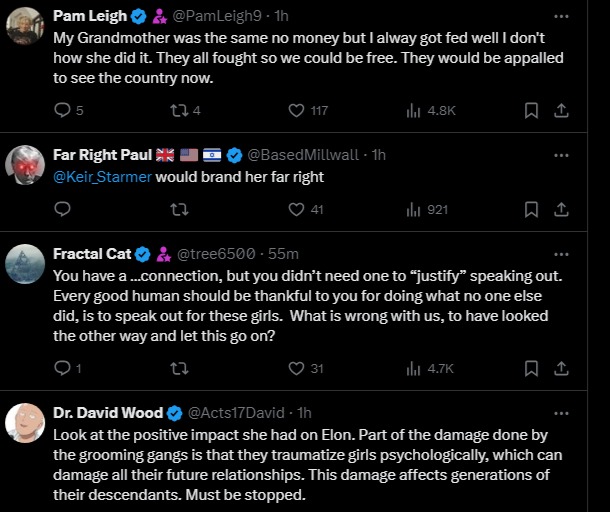Click the @Keir_Starmer mention link

coord(98,177)
